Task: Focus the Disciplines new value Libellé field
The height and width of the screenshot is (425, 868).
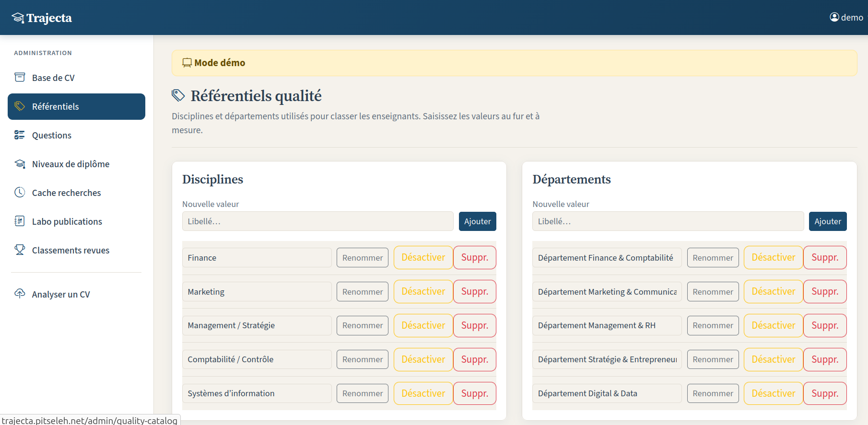Action: [318, 221]
